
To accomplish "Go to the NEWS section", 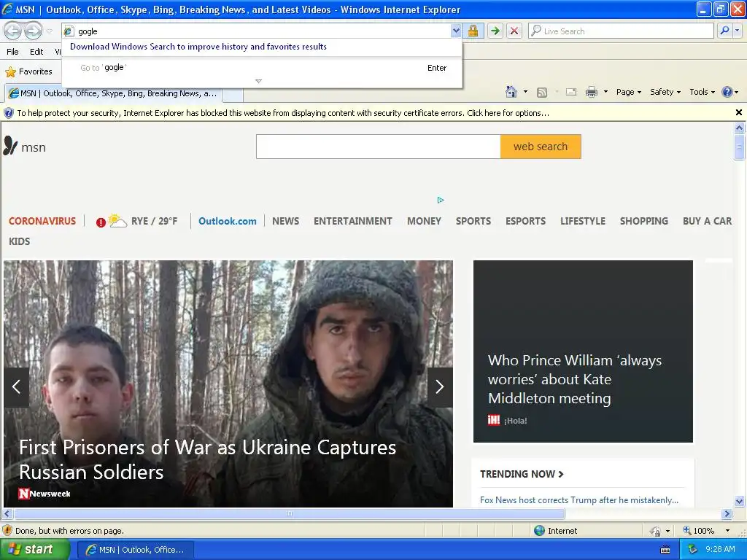I will click(x=286, y=221).
